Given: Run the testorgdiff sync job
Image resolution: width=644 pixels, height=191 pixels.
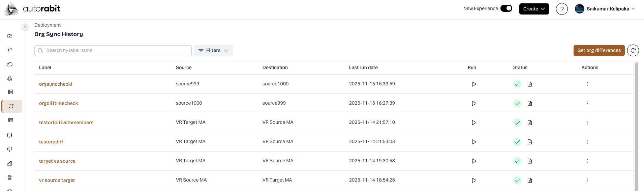Looking at the screenshot, I should [x=474, y=142].
